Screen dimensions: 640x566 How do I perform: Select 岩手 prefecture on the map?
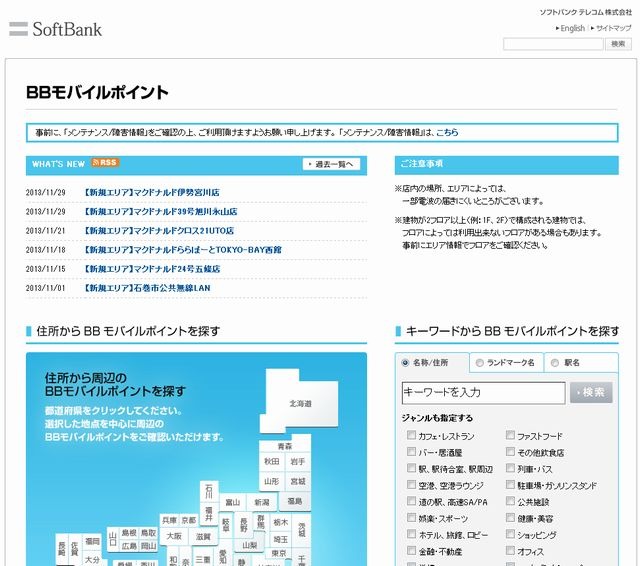[298, 462]
